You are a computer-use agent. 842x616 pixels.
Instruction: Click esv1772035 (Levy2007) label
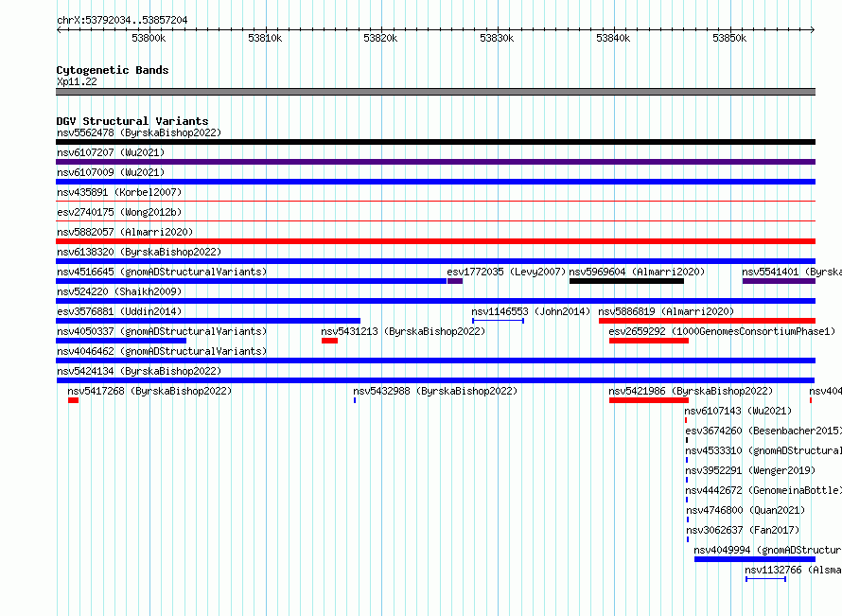[506, 272]
